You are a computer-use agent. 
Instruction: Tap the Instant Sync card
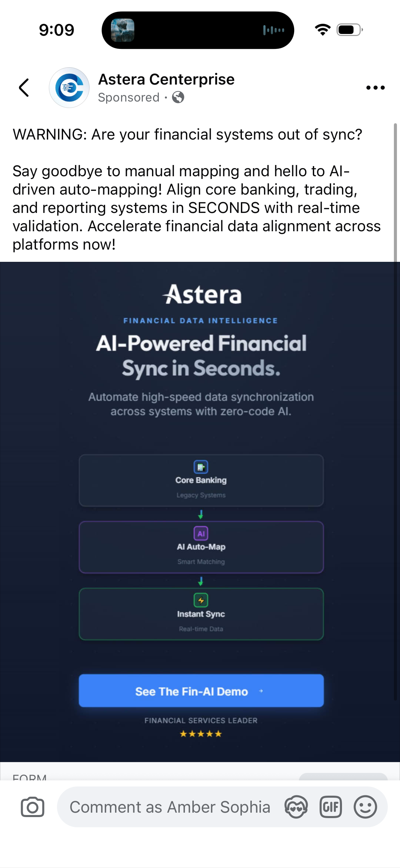tap(201, 614)
